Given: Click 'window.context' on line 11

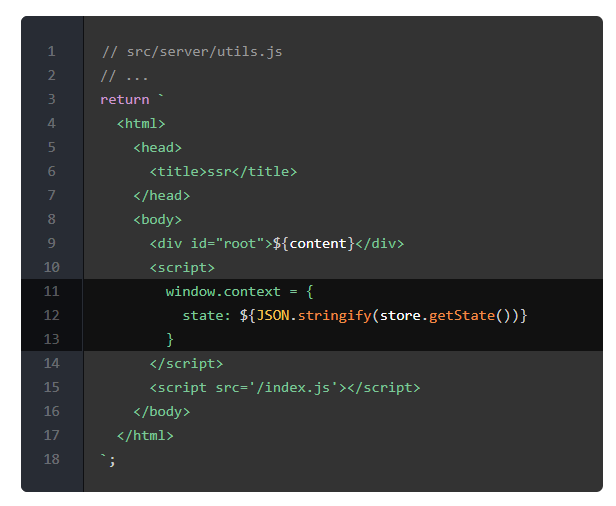Looking at the screenshot, I should pyautogui.click(x=223, y=292).
